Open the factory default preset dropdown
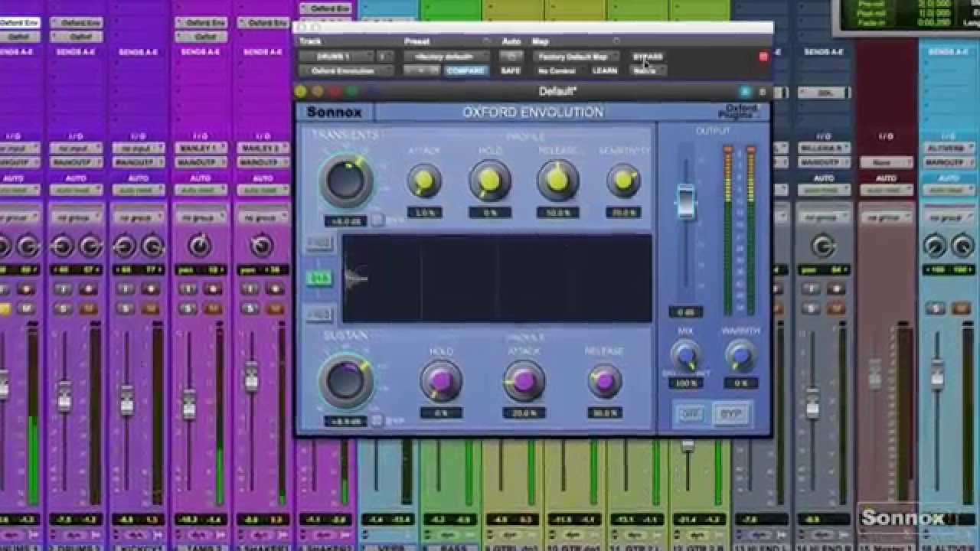The height and width of the screenshot is (551, 980). pyautogui.click(x=446, y=57)
